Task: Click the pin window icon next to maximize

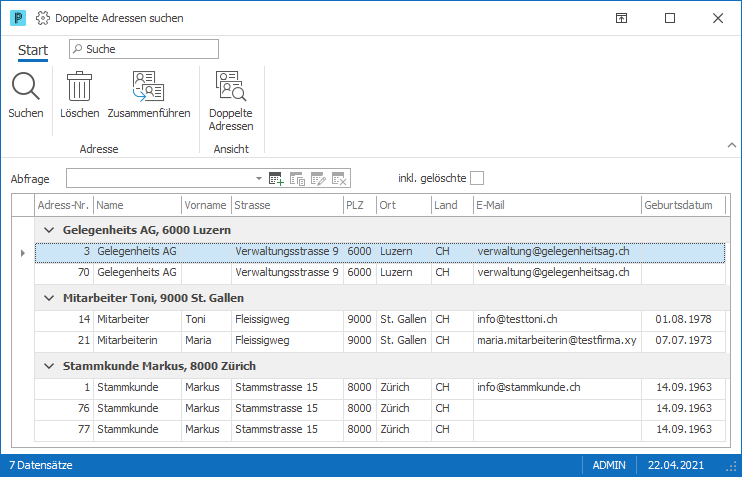Action: (x=621, y=18)
